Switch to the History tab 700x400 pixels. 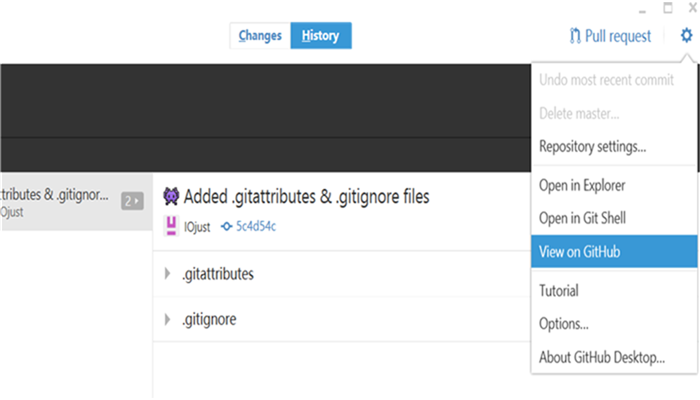pyautogui.click(x=321, y=36)
